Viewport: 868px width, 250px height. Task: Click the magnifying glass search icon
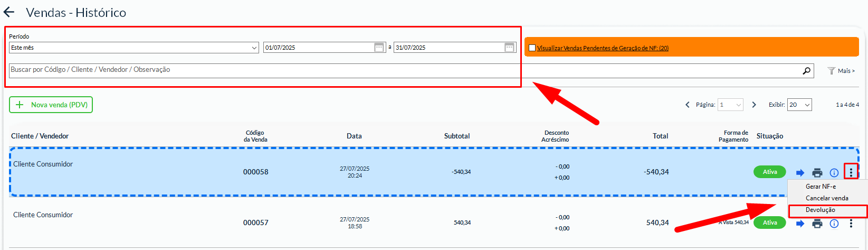pos(806,70)
